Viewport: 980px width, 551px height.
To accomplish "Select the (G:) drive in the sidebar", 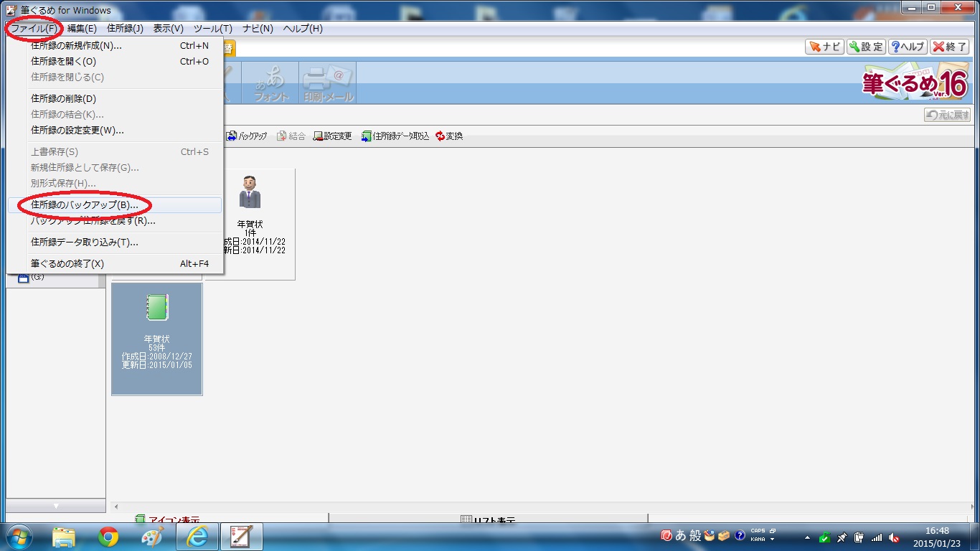I will [31, 277].
